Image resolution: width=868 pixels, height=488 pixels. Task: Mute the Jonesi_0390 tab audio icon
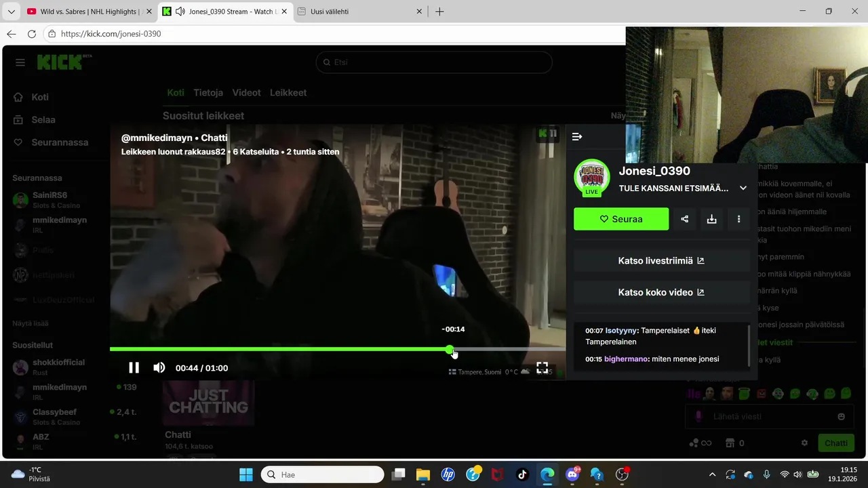[x=179, y=12]
